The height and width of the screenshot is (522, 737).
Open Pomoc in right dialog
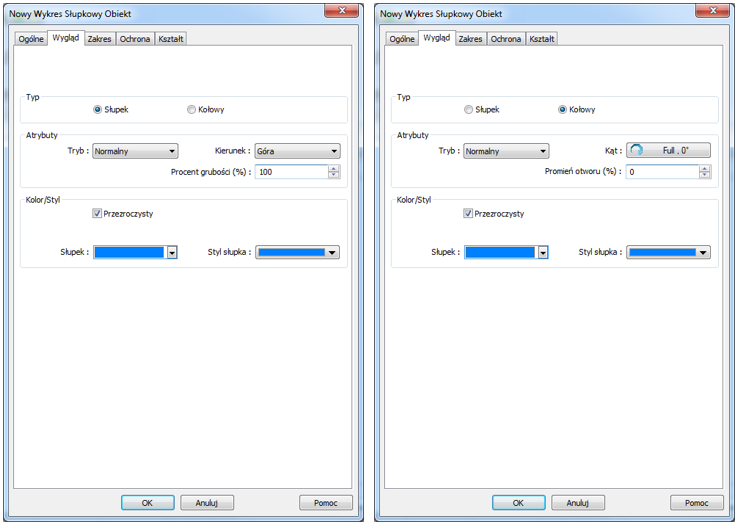(696, 503)
